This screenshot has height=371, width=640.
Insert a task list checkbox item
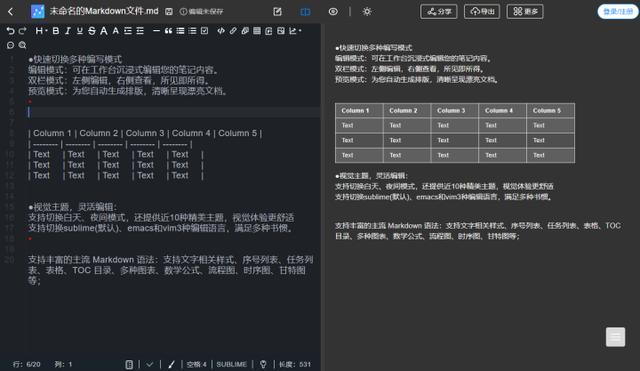(204, 31)
